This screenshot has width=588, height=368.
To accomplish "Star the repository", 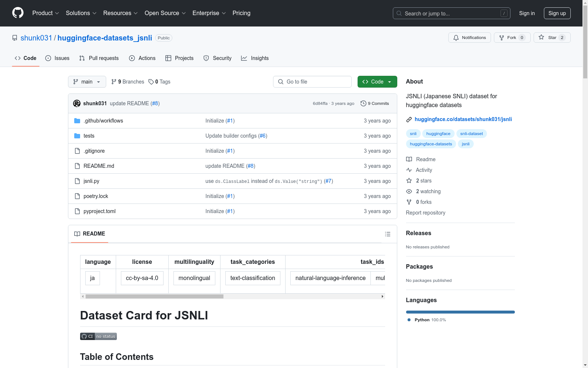I will point(552,38).
